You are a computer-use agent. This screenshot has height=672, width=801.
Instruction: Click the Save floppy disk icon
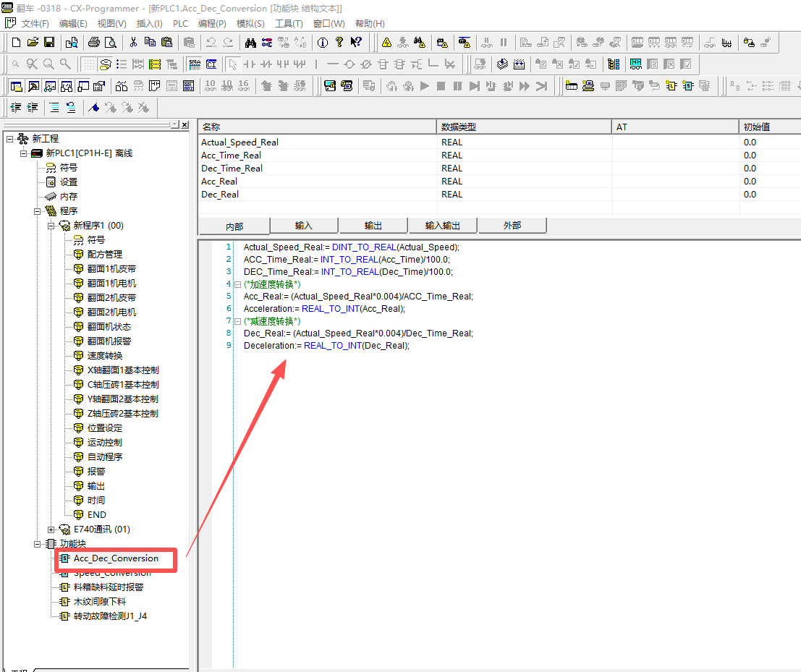click(49, 43)
